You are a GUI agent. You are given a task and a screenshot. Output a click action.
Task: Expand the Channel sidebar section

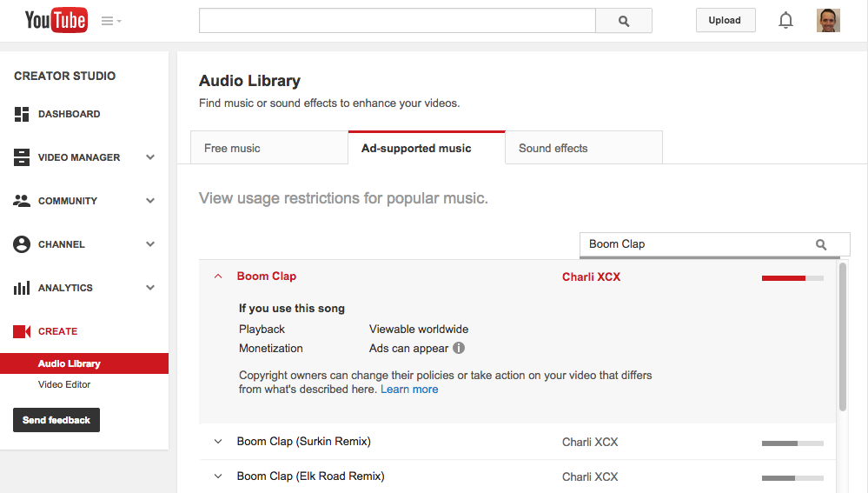click(150, 244)
